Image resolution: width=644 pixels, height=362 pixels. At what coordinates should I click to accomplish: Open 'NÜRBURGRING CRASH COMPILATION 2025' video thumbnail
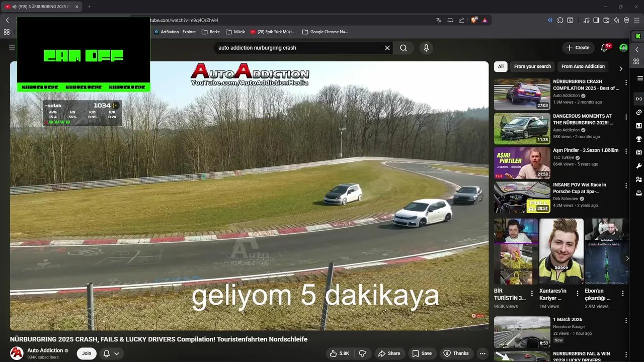[x=522, y=94]
